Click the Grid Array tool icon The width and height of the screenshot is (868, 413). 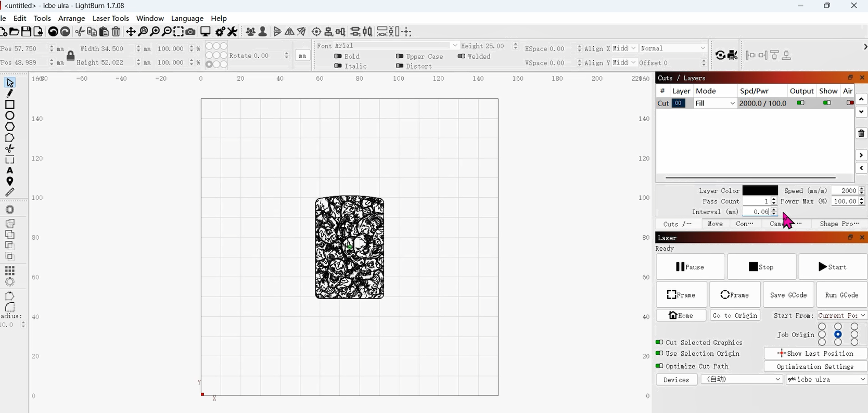10,271
